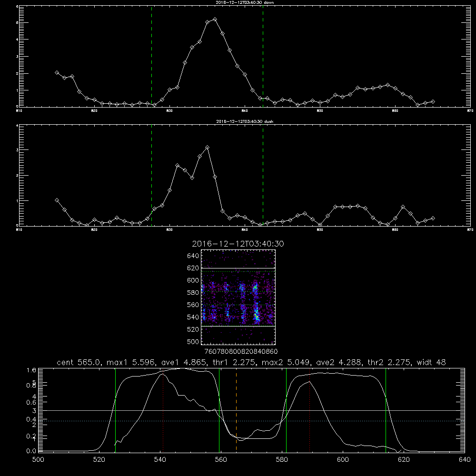Click the '600' label on bottom plot x-axis

pyautogui.click(x=343, y=460)
